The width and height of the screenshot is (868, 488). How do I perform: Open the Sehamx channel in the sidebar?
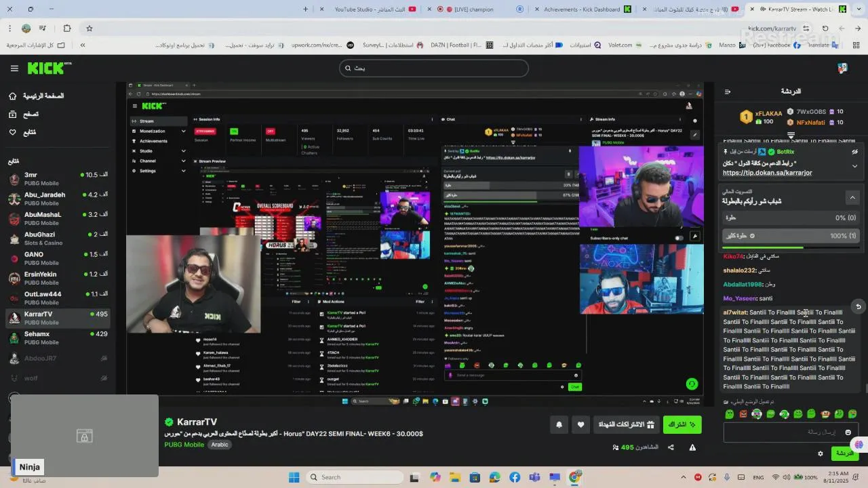coord(57,338)
